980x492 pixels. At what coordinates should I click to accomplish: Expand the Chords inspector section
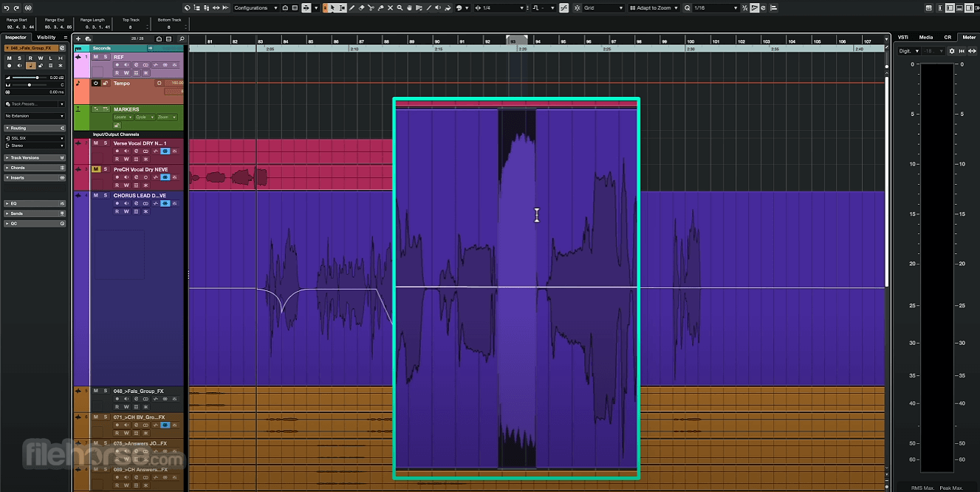point(35,168)
